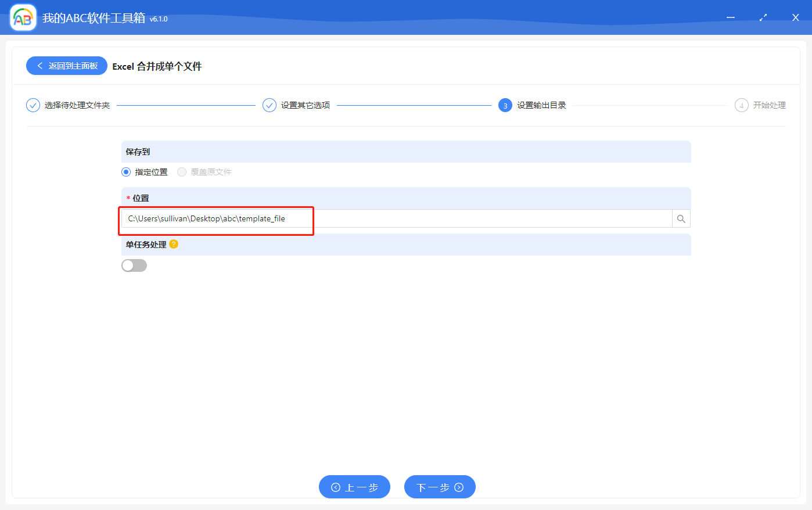Toggle the 单任务处理 switch on

click(134, 265)
